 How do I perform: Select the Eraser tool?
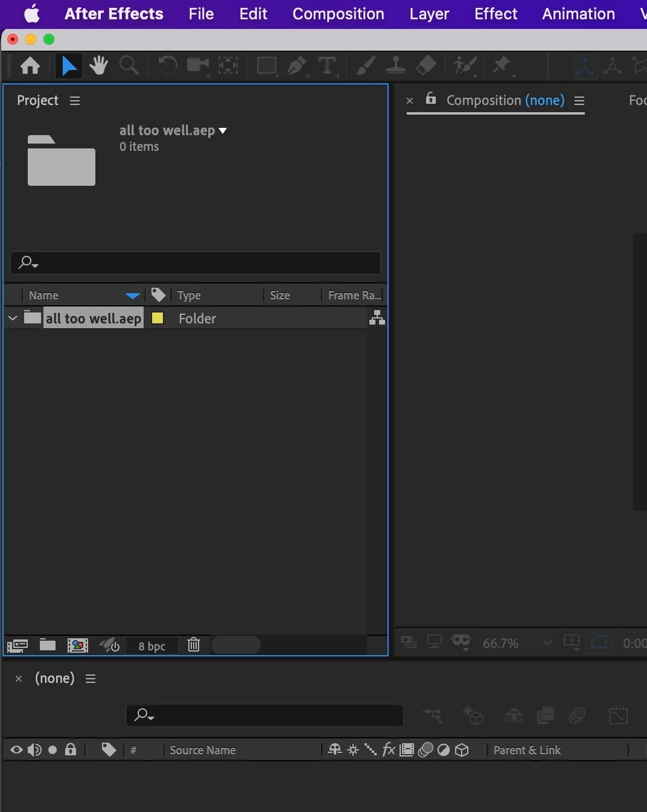click(x=426, y=65)
